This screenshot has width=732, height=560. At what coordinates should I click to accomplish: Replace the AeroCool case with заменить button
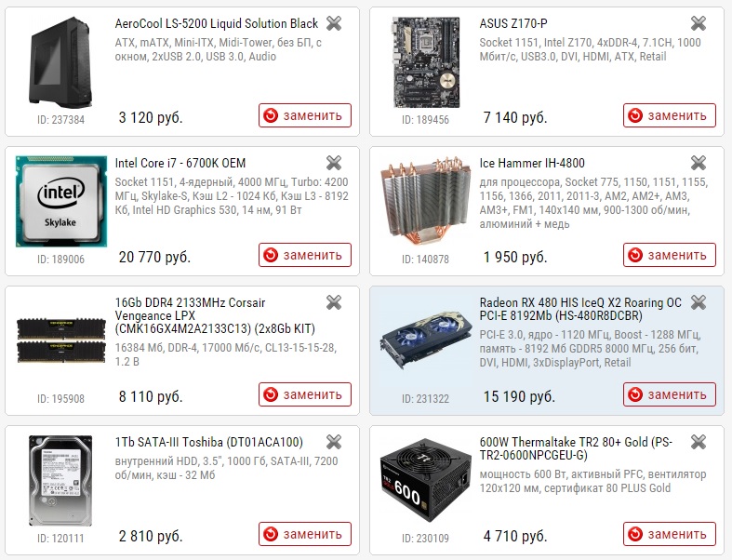(x=305, y=115)
